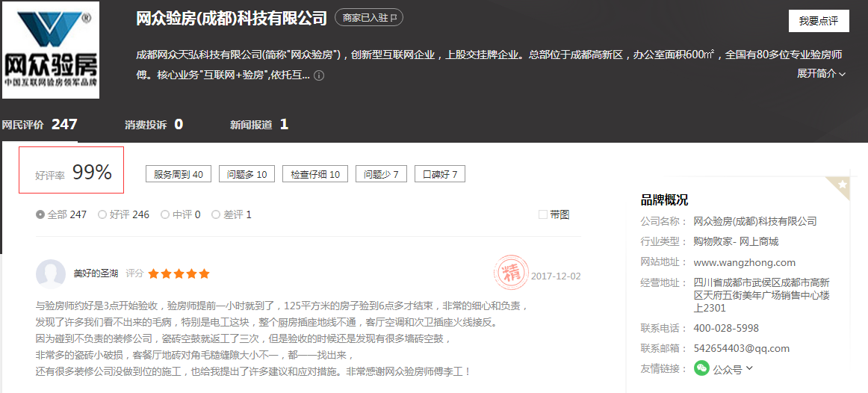868x393 pixels.
Task: Filter reviews by tag 问题多 10
Action: tap(247, 174)
